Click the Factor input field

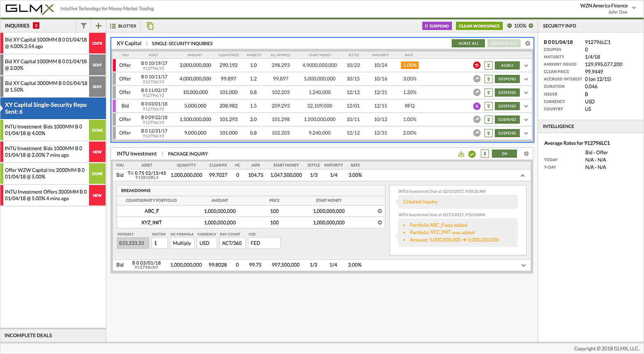click(x=160, y=243)
